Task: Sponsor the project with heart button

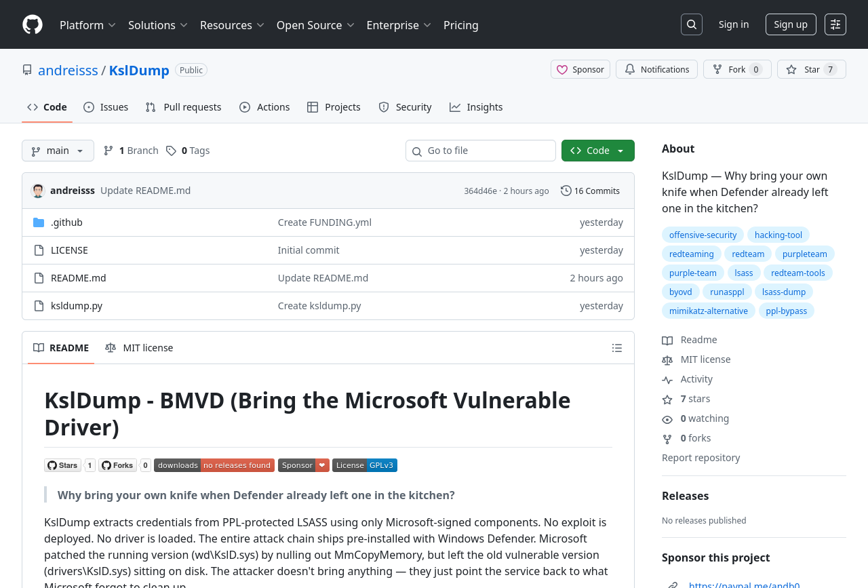Action: (x=580, y=69)
